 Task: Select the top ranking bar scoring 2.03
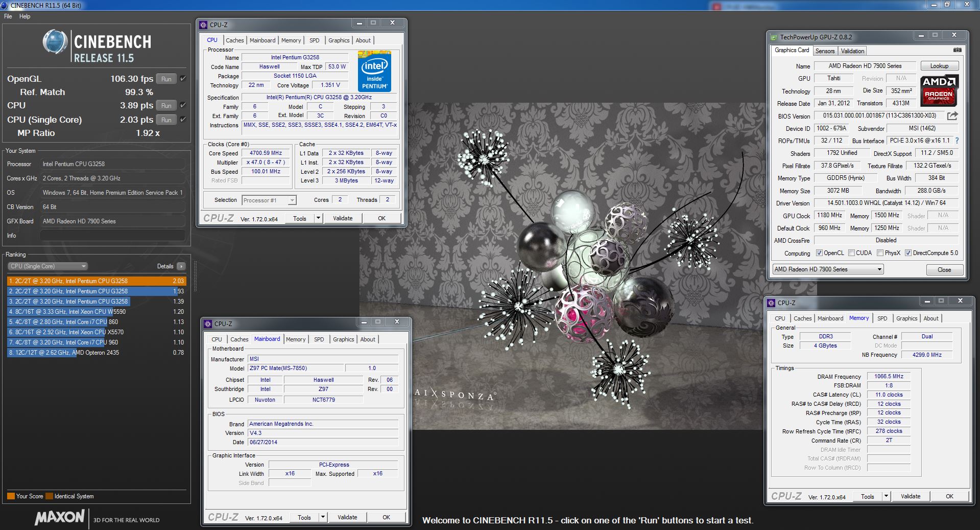[x=97, y=281]
